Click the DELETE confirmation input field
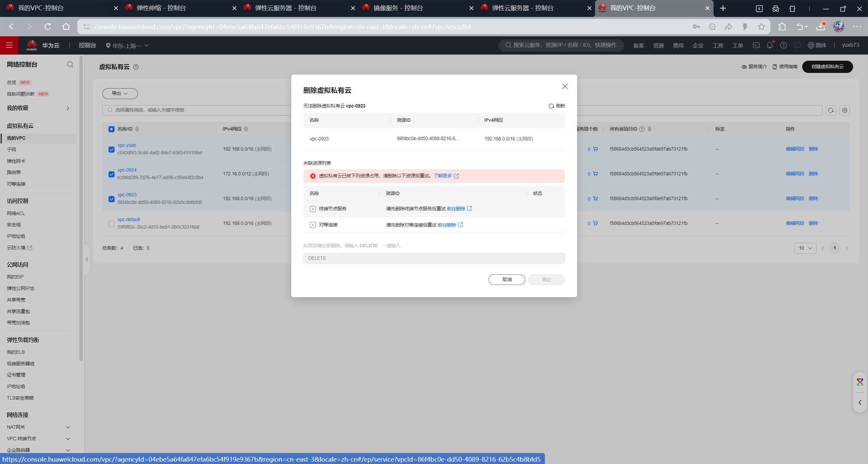This screenshot has width=868, height=464. click(x=434, y=258)
